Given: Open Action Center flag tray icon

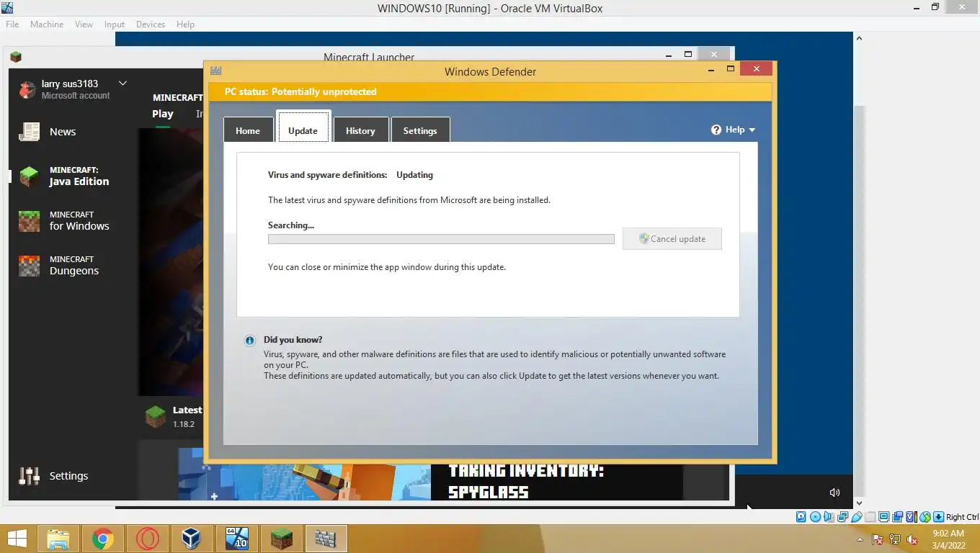Looking at the screenshot, I should click(878, 539).
